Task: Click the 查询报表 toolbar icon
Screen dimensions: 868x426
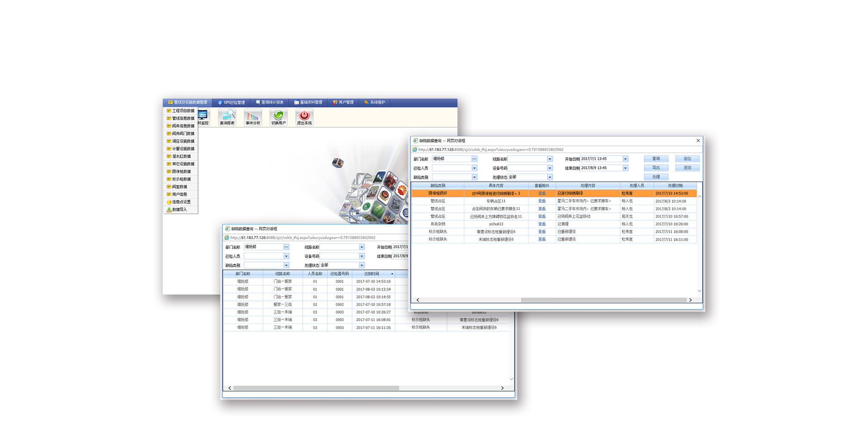Action: tap(227, 117)
